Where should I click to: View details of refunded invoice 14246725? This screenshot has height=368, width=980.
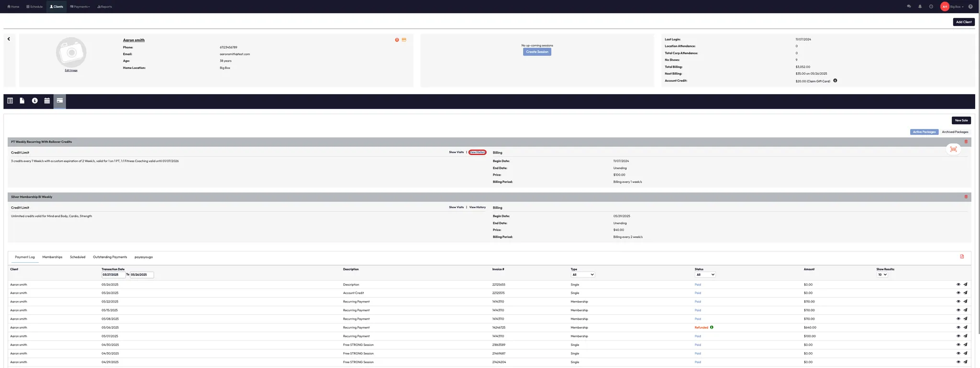click(958, 327)
